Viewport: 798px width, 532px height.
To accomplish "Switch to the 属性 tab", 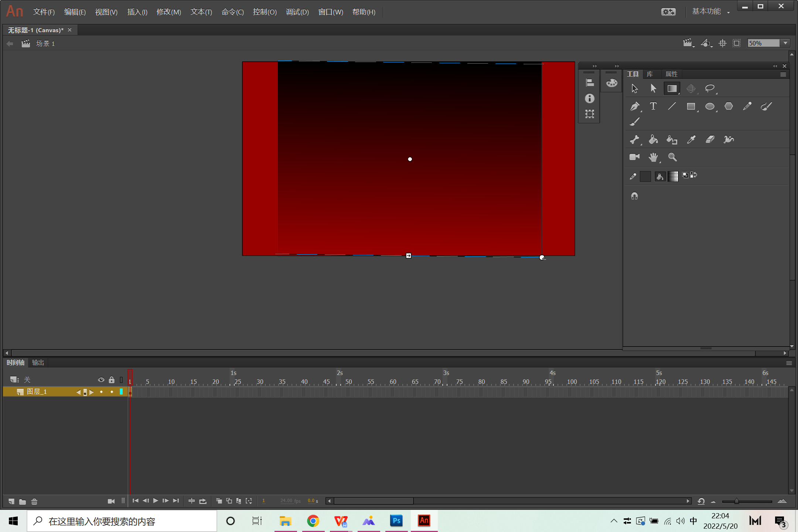I will [671, 74].
